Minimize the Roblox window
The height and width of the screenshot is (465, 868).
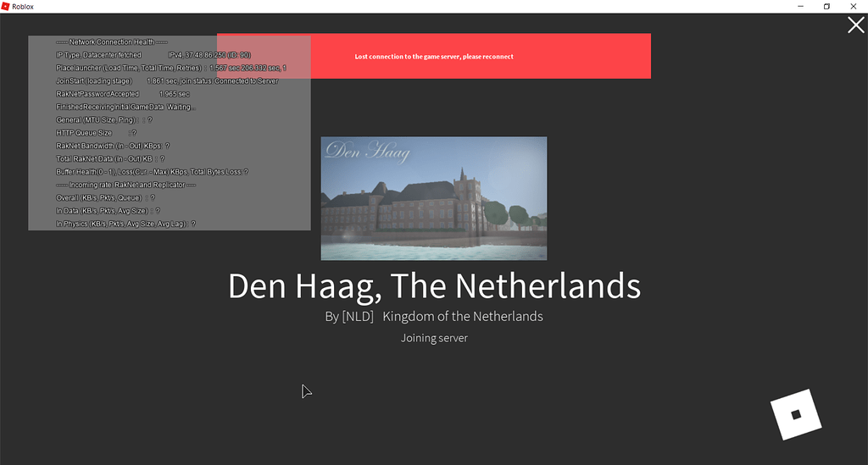800,7
